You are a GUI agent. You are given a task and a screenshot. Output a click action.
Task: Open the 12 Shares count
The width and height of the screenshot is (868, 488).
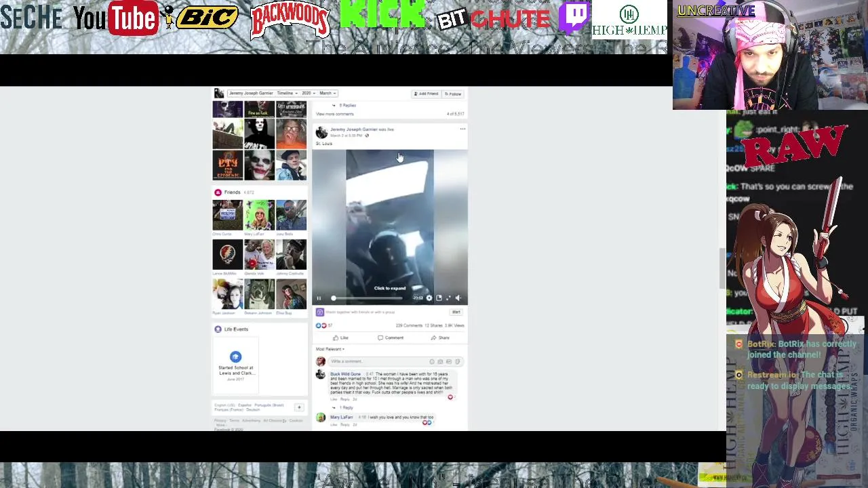click(x=433, y=325)
